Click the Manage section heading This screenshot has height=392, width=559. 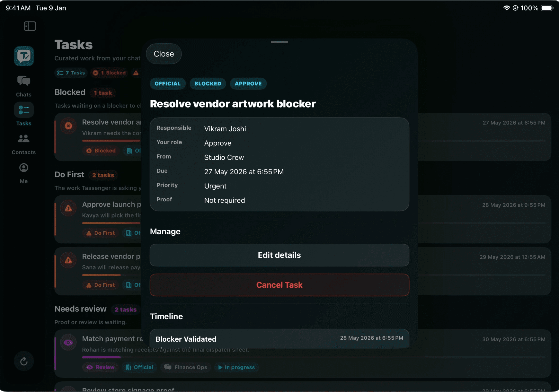[165, 232]
